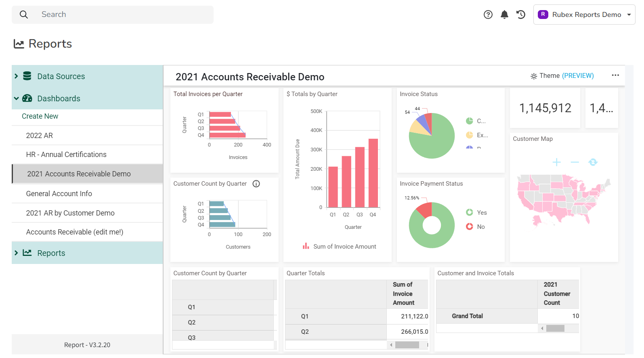
Task: Open the 2022 AR dashboard
Action: (x=40, y=136)
